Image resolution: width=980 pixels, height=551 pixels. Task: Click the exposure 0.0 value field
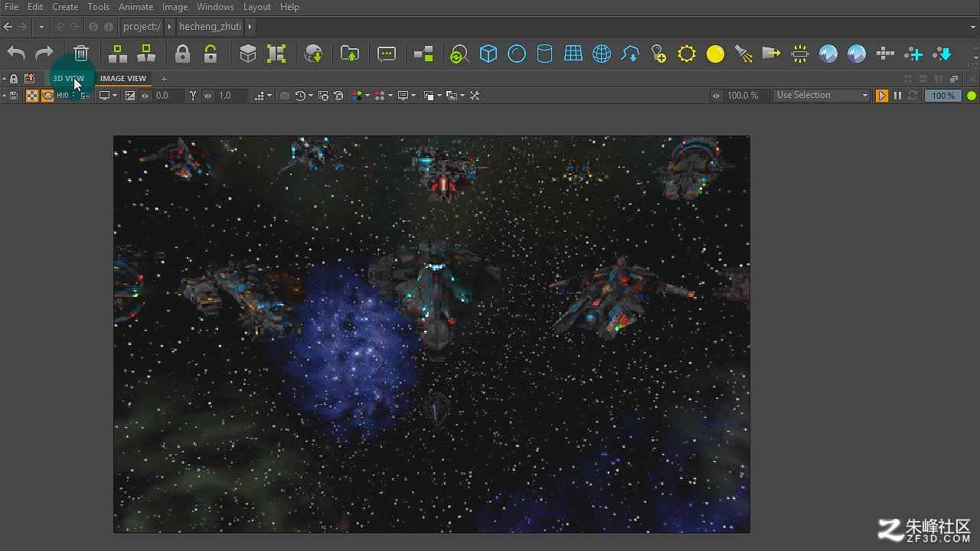pos(167,96)
